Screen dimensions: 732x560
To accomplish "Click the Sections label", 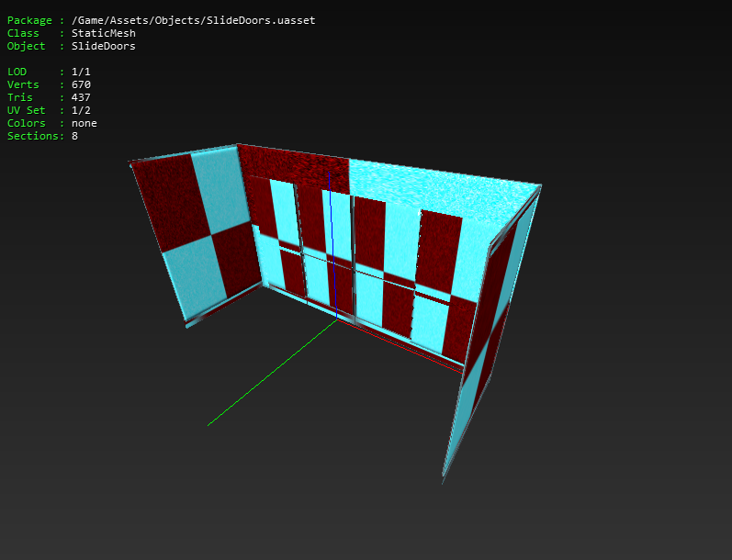I will click(33, 136).
